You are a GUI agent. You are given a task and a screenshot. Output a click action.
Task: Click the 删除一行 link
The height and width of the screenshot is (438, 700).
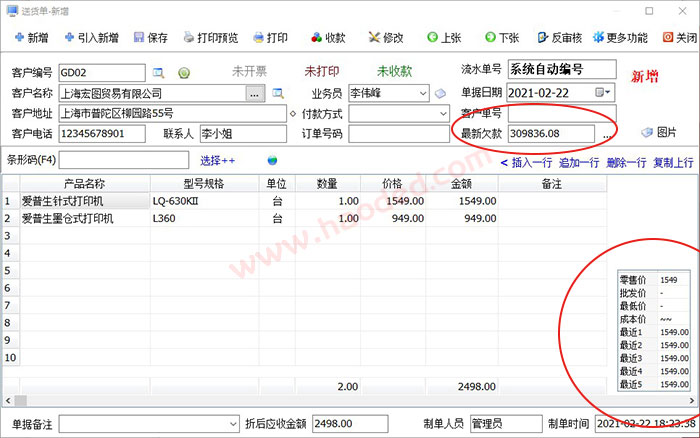pos(626,163)
